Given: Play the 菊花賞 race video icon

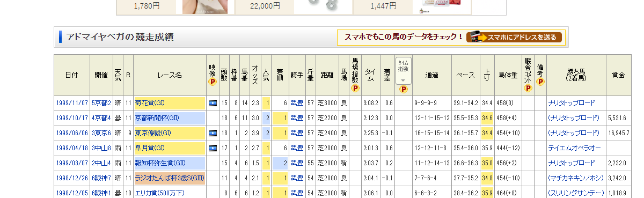Looking at the screenshot, I should (213, 102).
